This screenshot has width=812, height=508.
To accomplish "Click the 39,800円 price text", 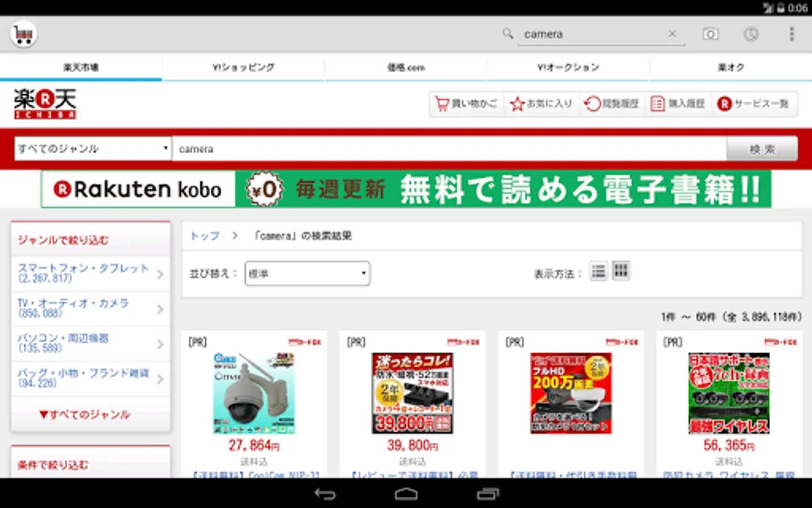I will click(412, 445).
